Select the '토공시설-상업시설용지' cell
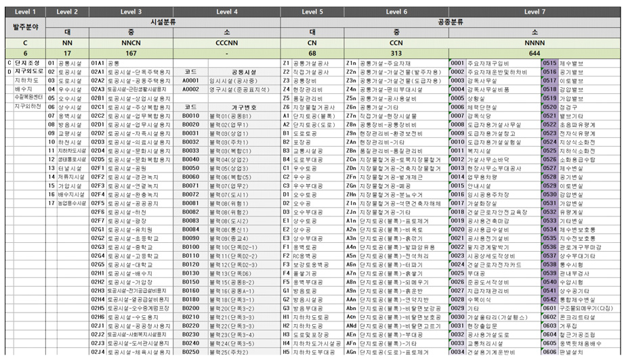The image size is (626, 364). [140, 98]
